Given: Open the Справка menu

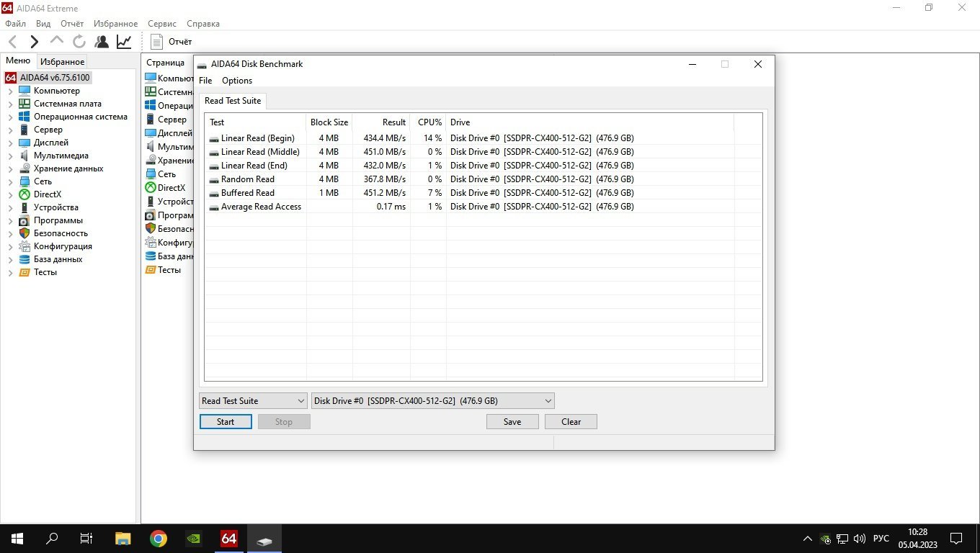Looking at the screenshot, I should tap(203, 24).
